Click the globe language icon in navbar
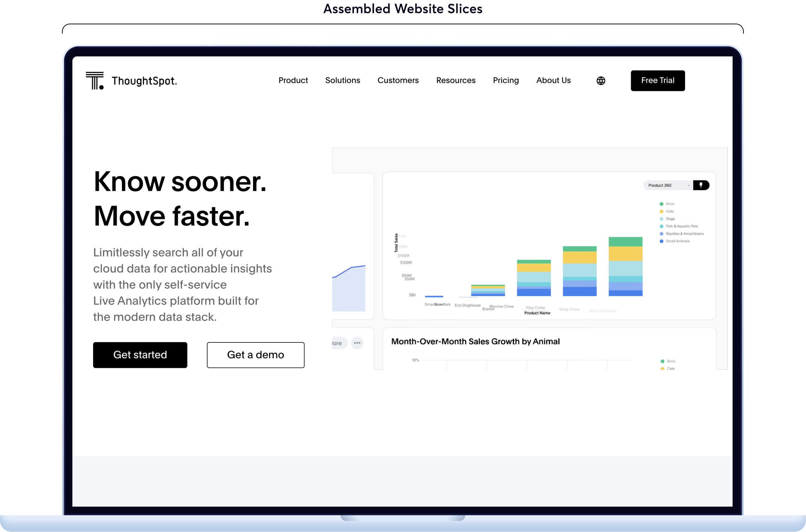Image resolution: width=806 pixels, height=532 pixels. [x=601, y=81]
